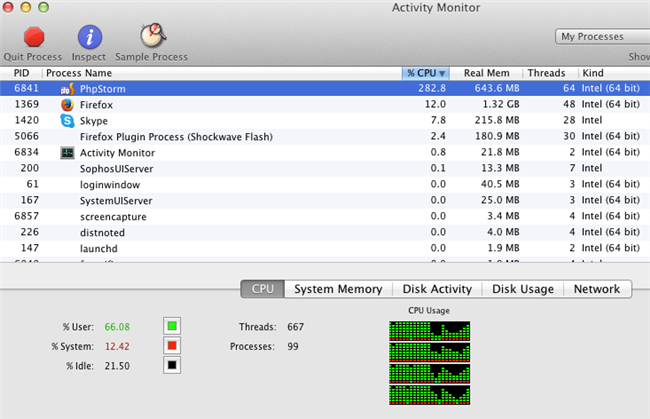This screenshot has height=419, width=650.
Task: Switch to the Network tab
Action: (597, 289)
